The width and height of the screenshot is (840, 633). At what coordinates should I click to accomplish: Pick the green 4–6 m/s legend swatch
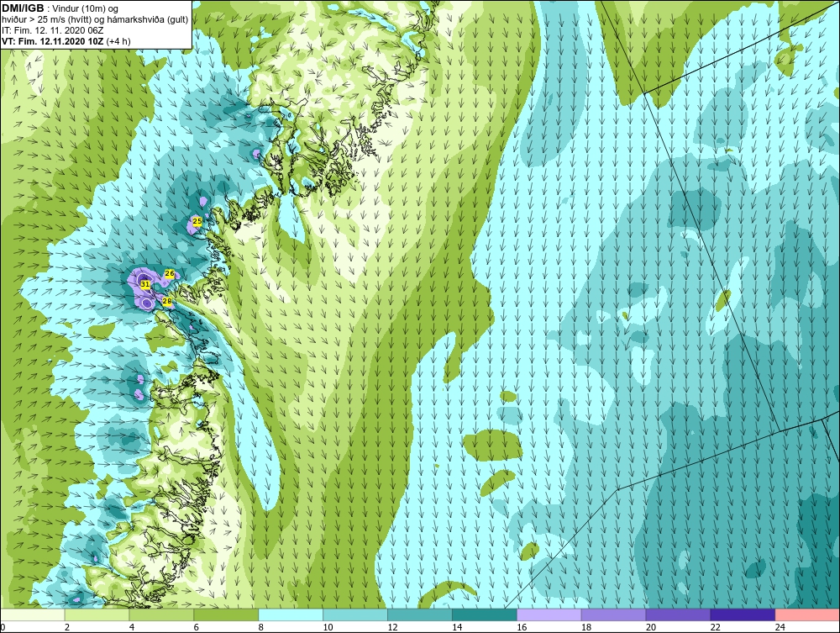coord(161,615)
